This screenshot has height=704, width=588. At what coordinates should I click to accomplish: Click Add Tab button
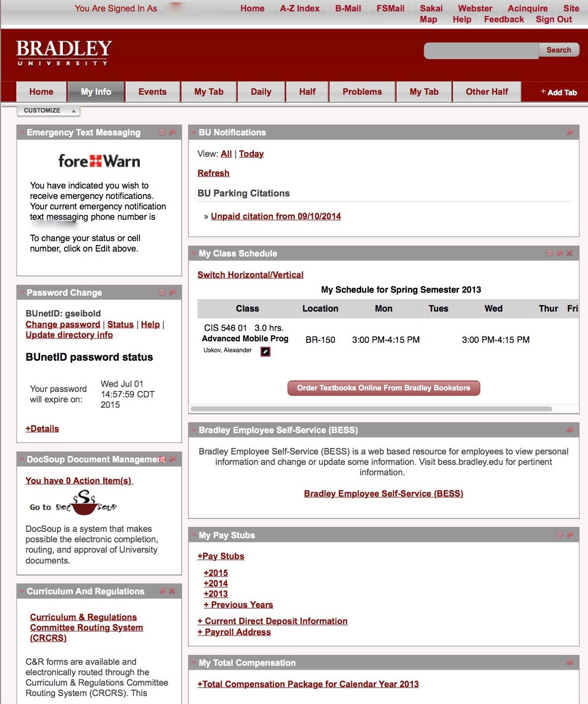(x=559, y=92)
